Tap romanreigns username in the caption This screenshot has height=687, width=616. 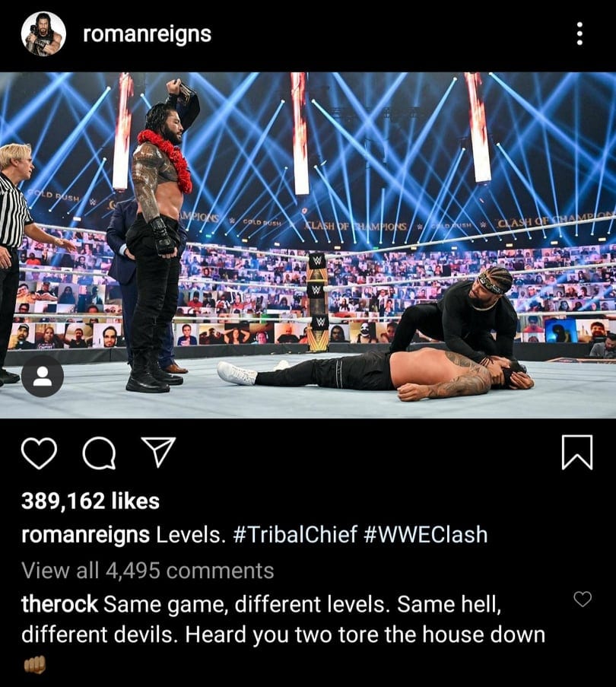[x=85, y=535]
